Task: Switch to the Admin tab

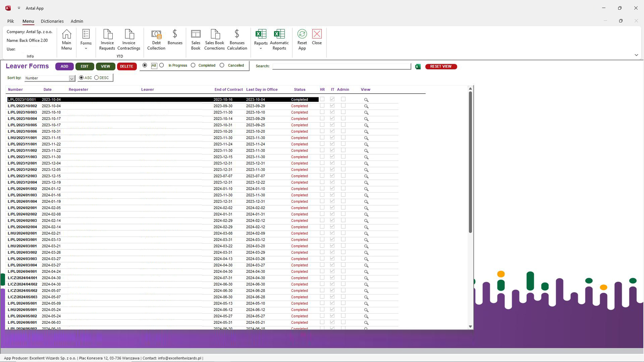Action: point(77,21)
